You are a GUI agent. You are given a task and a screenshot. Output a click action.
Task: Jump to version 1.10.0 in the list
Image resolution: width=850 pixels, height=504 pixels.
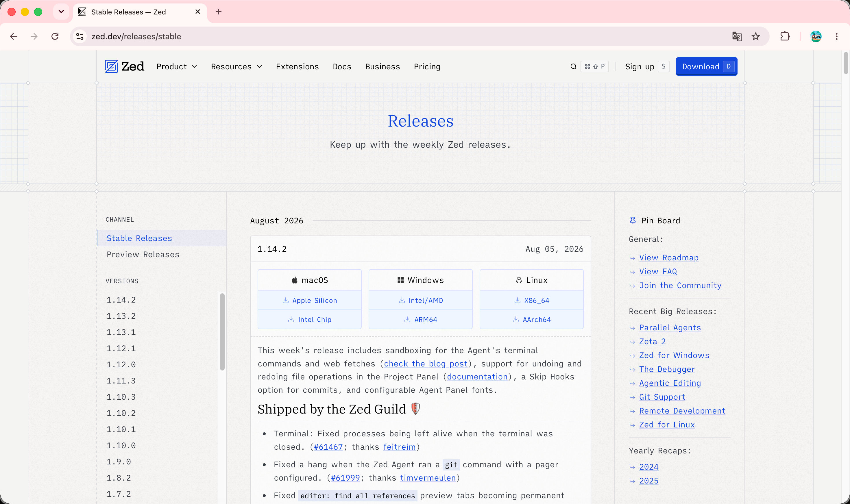tap(121, 446)
